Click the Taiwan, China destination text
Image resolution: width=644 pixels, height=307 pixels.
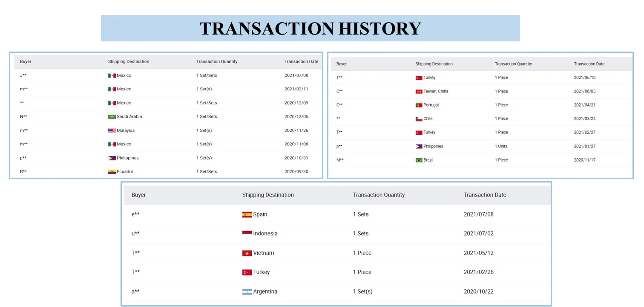coord(436,91)
